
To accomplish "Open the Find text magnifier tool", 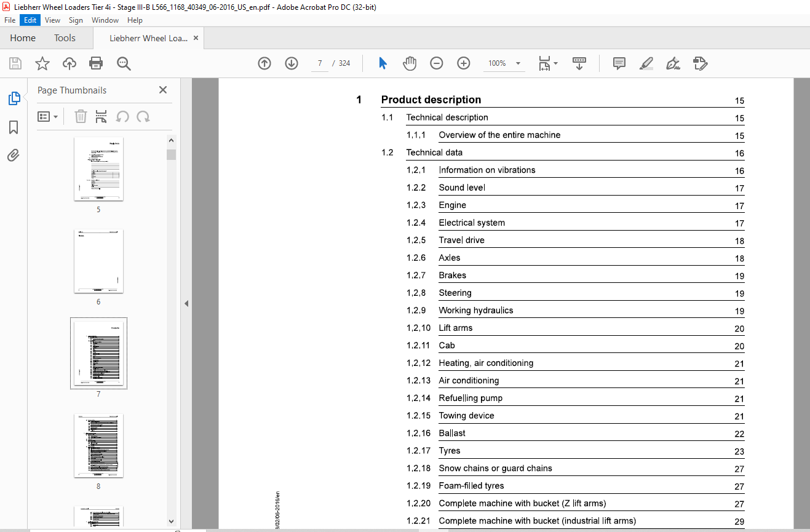I will [124, 63].
